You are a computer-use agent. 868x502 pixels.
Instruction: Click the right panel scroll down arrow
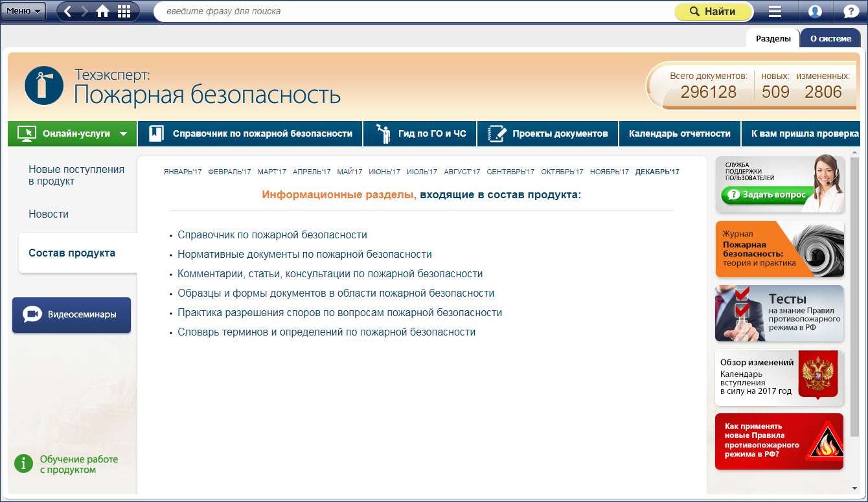(x=854, y=488)
